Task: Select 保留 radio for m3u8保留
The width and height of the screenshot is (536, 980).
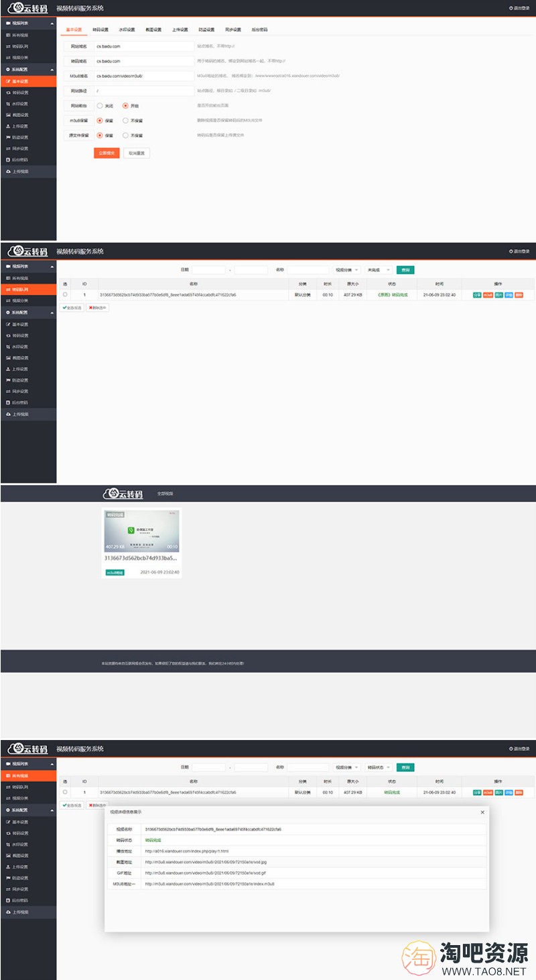Action: pyautogui.click(x=100, y=121)
